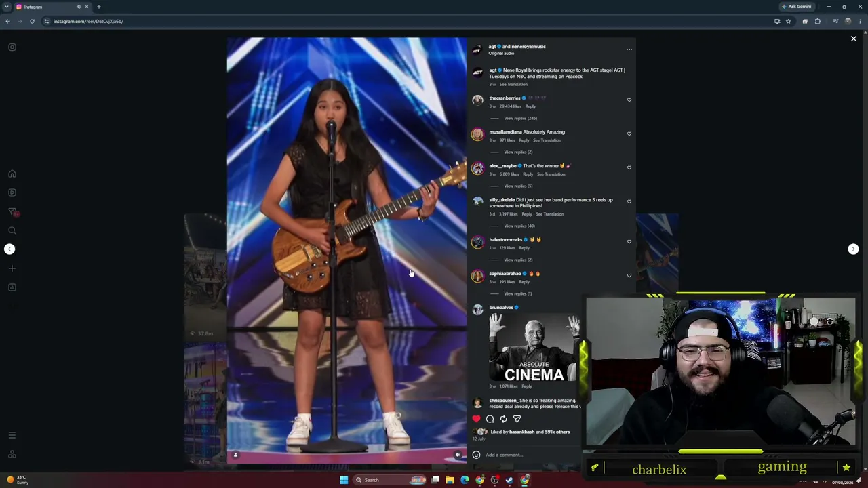Like alex__maybe comment heart

coord(629,167)
